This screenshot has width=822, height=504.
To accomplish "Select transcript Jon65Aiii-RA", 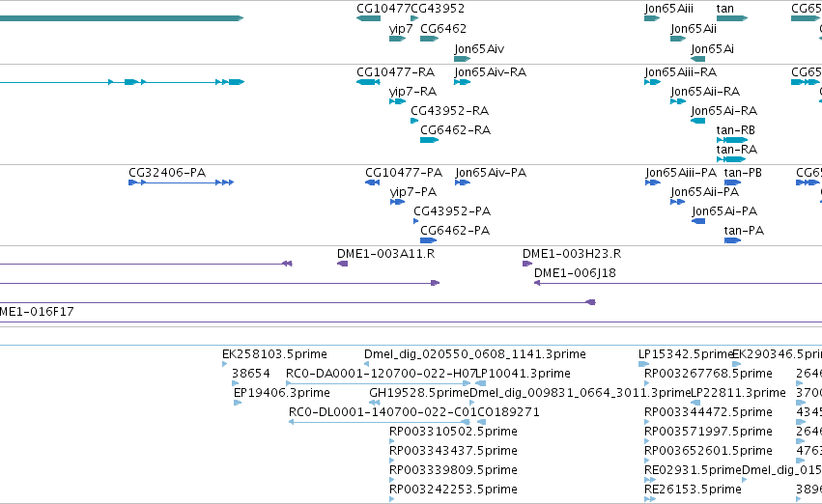I will [x=680, y=71].
